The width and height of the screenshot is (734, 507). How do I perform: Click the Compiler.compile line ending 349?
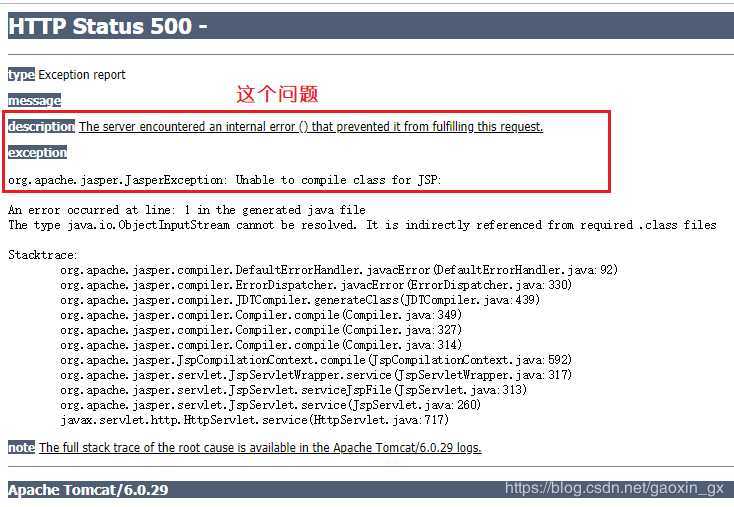tap(261, 315)
